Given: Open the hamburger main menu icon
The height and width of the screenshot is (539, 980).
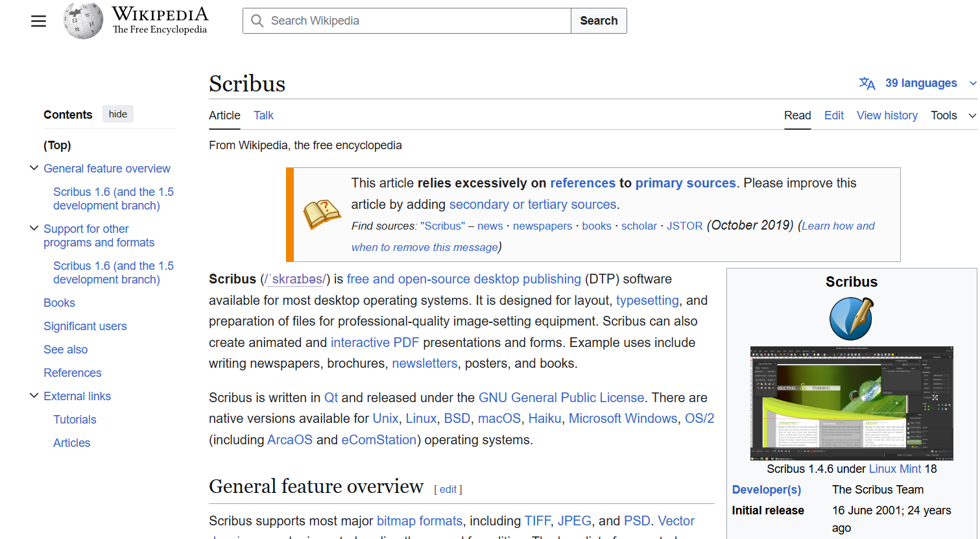Looking at the screenshot, I should [x=39, y=21].
